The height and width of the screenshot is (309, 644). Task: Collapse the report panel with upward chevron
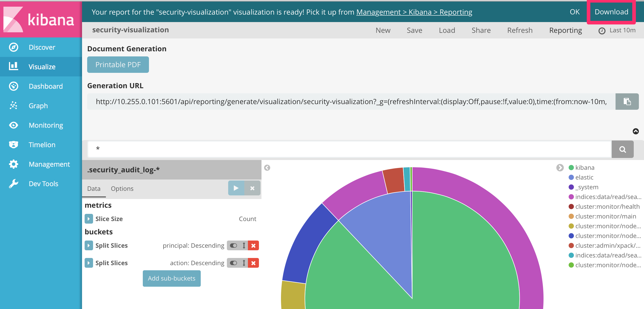pos(636,131)
